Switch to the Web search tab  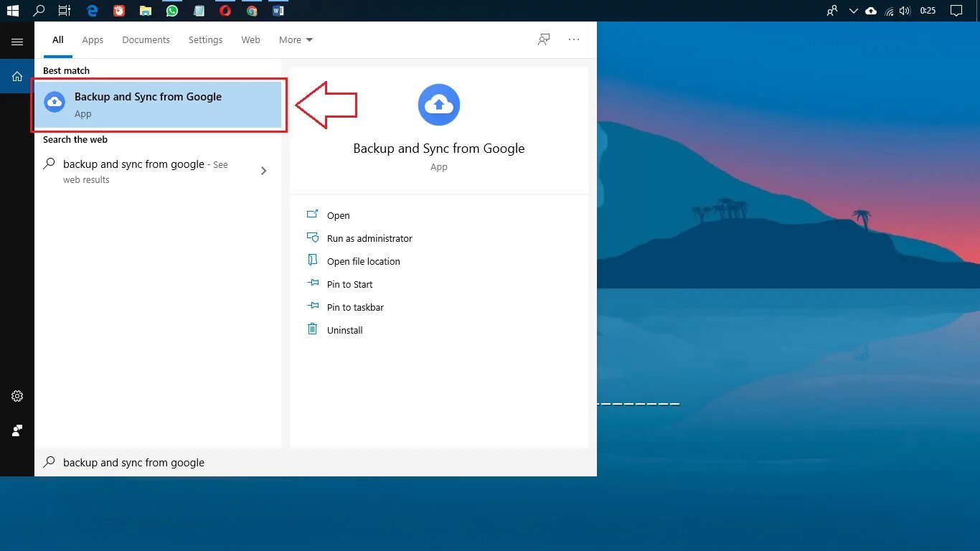tap(250, 40)
